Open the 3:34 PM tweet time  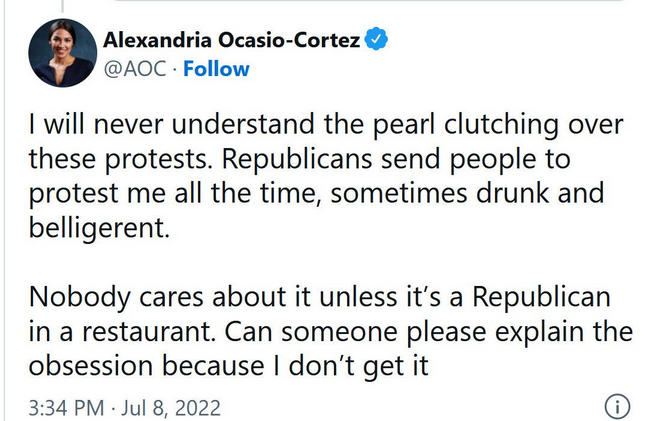point(66,408)
